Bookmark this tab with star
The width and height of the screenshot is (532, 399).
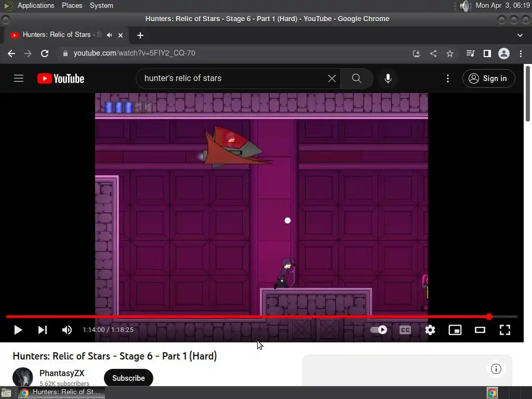(450, 54)
